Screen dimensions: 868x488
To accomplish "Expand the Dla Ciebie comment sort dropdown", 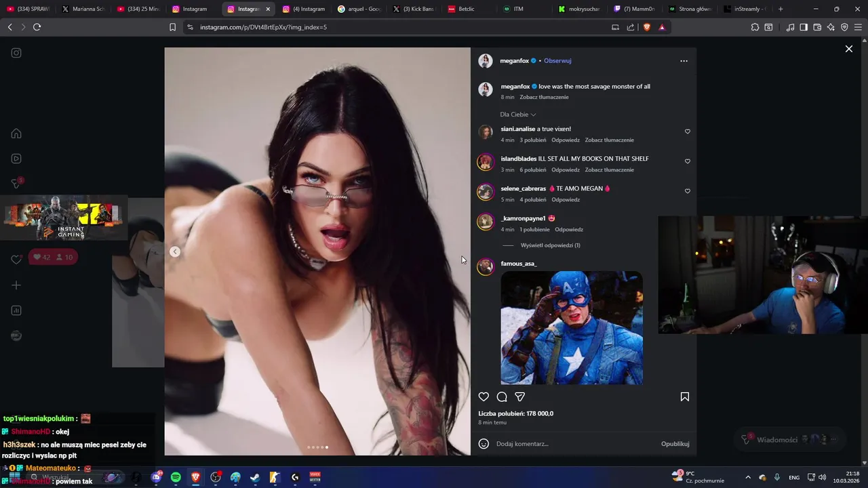I will click(518, 115).
